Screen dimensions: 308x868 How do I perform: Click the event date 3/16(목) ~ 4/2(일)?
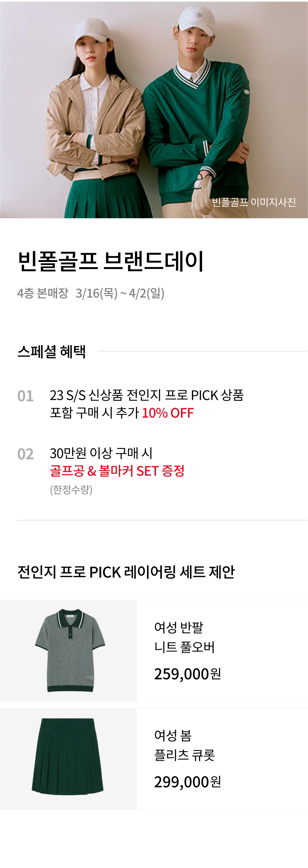click(120, 293)
